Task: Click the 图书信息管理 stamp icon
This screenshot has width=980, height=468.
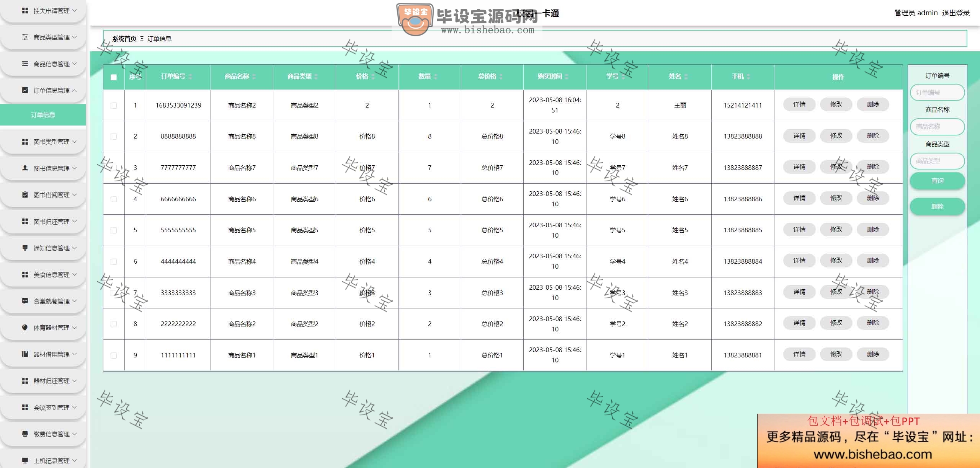Action: pyautogui.click(x=25, y=168)
